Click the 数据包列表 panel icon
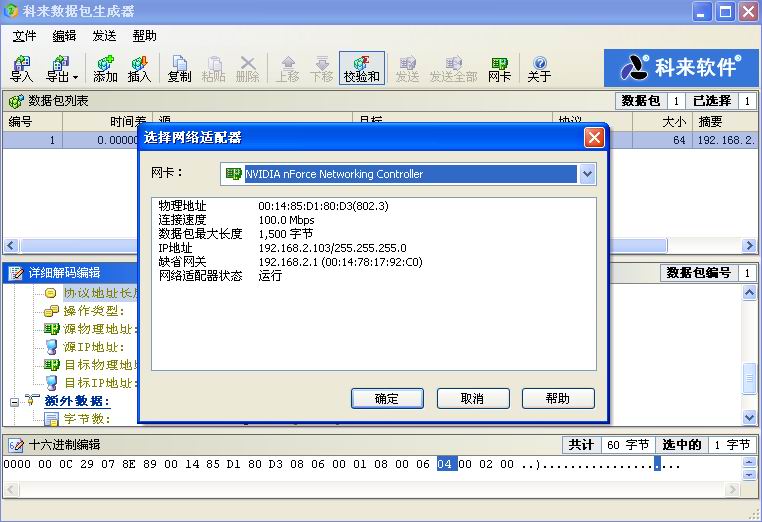This screenshot has height=522, width=762. [x=16, y=101]
